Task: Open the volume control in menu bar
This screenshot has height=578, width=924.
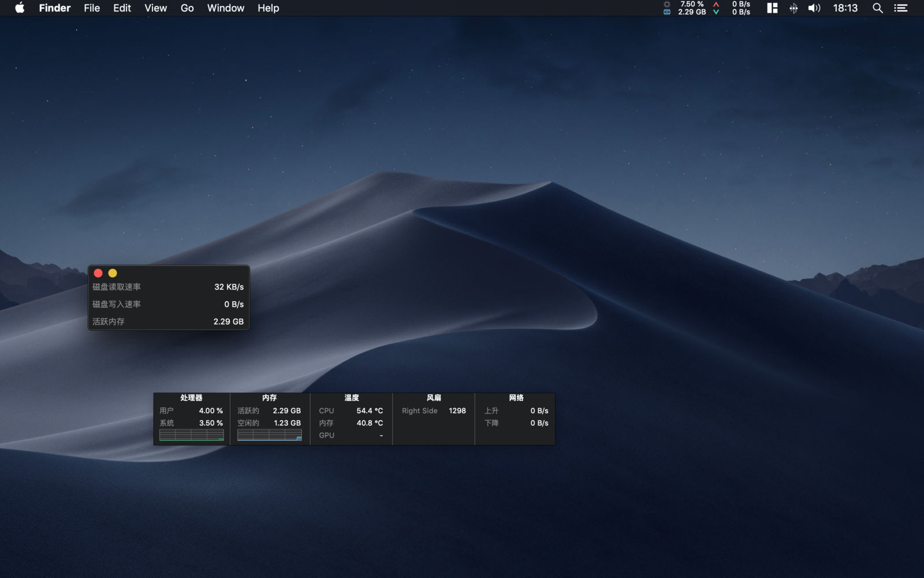Action: (x=814, y=8)
